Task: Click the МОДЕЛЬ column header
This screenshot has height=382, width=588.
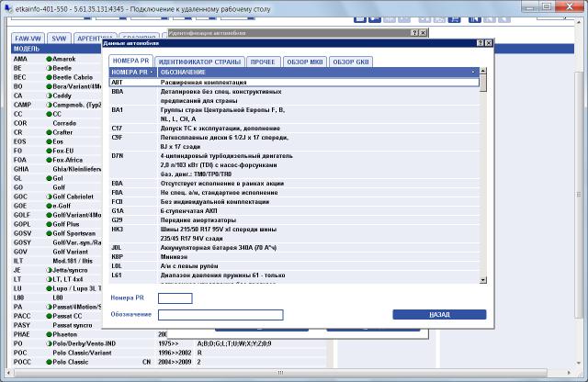Action: tap(56, 49)
